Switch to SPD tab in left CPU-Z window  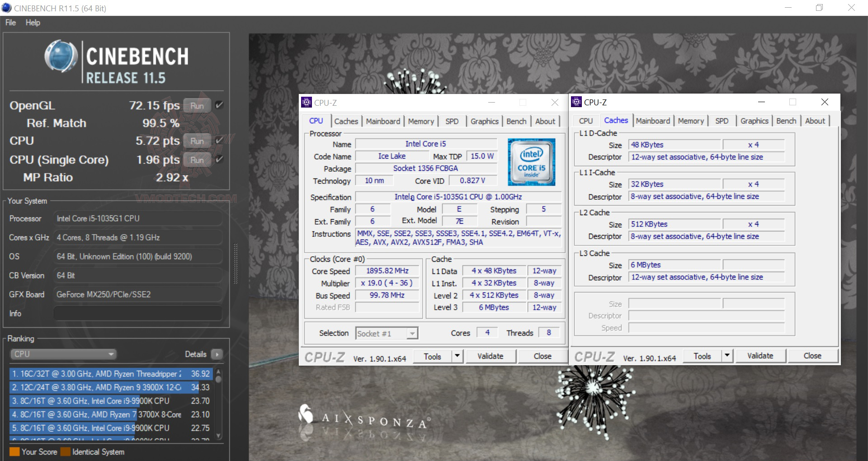pyautogui.click(x=452, y=121)
